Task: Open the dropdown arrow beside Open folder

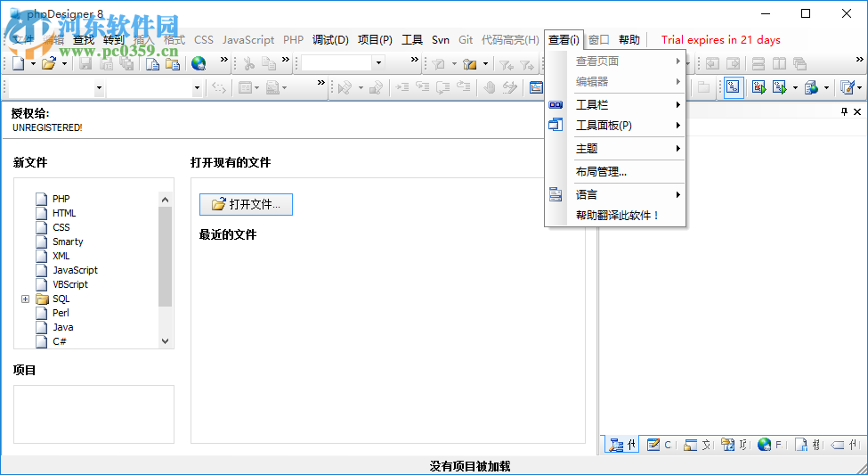Action: (x=64, y=64)
